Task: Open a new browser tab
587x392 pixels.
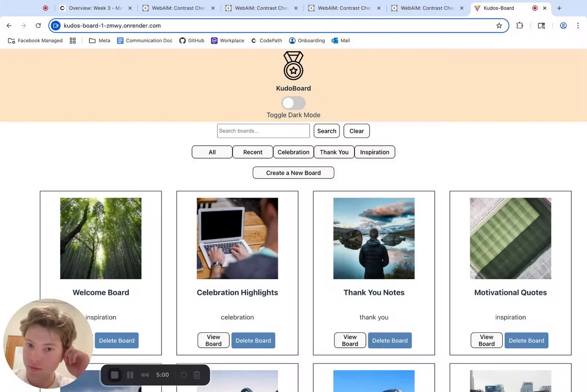Action: click(559, 8)
